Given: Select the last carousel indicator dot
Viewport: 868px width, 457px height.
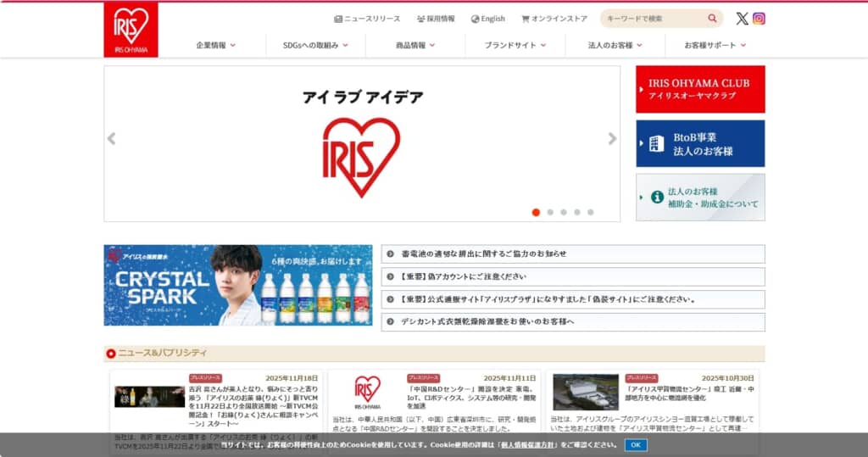Looking at the screenshot, I should [x=590, y=212].
